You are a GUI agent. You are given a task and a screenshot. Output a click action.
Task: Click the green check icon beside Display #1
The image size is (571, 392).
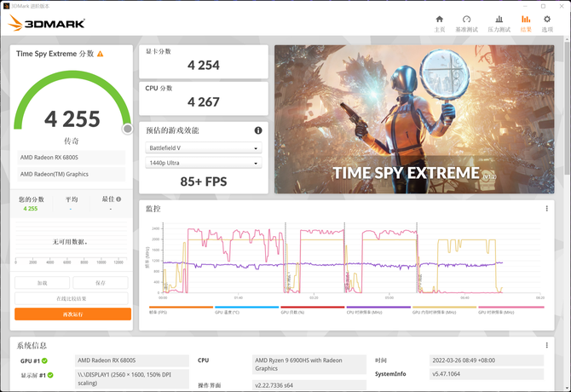(x=50, y=375)
